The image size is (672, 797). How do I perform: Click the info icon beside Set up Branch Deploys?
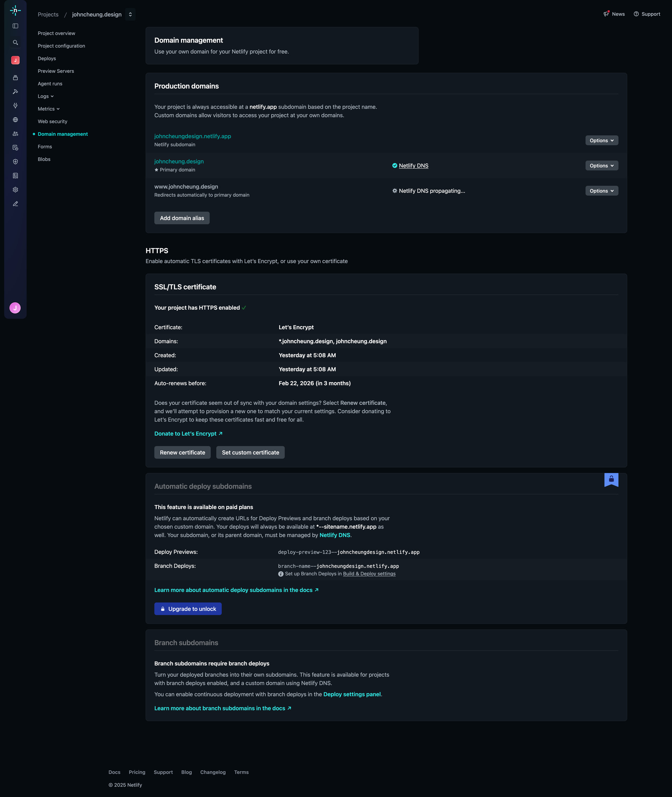(281, 574)
